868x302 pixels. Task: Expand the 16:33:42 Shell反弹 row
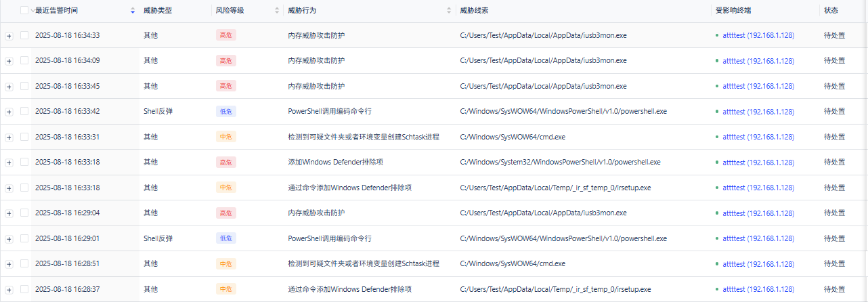(9, 112)
